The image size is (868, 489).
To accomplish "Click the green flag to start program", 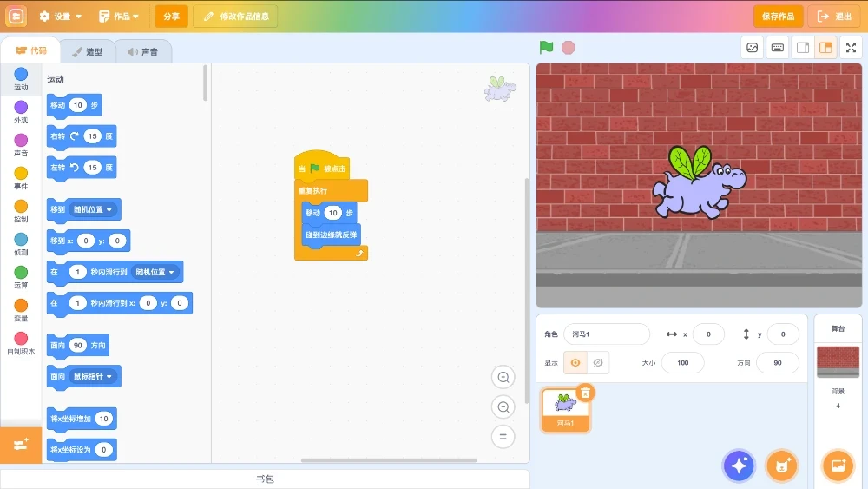I will (x=546, y=48).
